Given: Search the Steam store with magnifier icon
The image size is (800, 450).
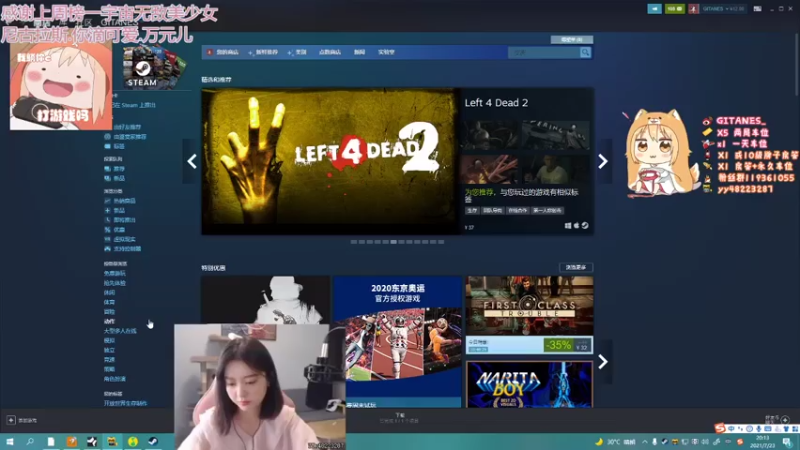Looking at the screenshot, I should click(585, 52).
